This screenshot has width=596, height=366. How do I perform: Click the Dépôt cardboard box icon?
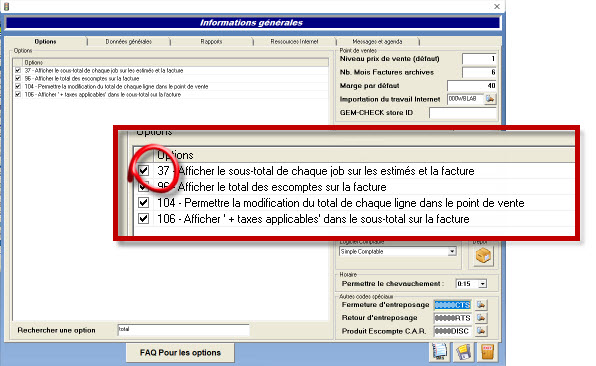pyautogui.click(x=483, y=256)
